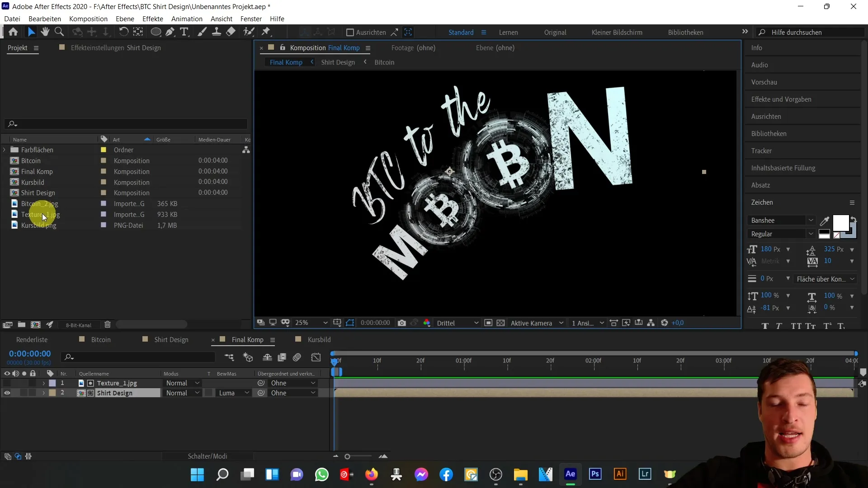Toggle transparency grid in viewer
The width and height of the screenshot is (868, 488).
500,323
